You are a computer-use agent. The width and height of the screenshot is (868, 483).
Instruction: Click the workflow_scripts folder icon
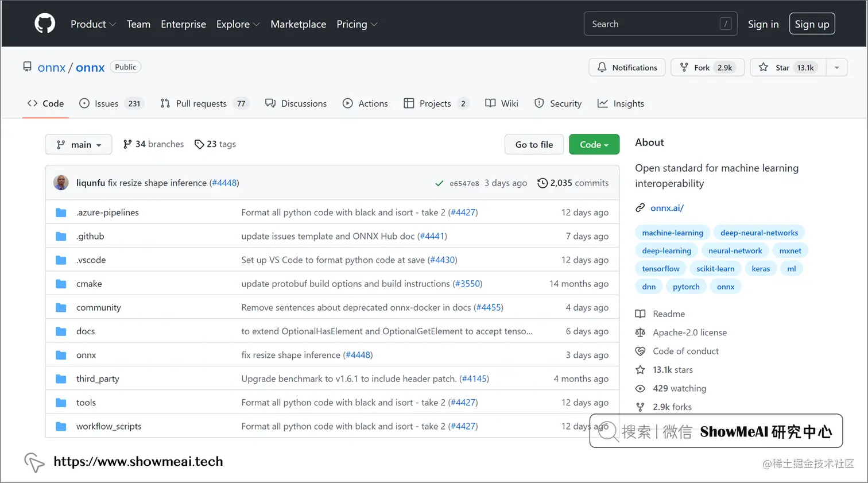[61, 426]
